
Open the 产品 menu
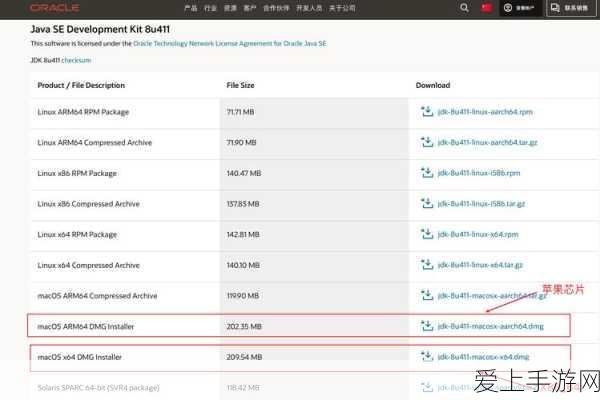pyautogui.click(x=191, y=8)
